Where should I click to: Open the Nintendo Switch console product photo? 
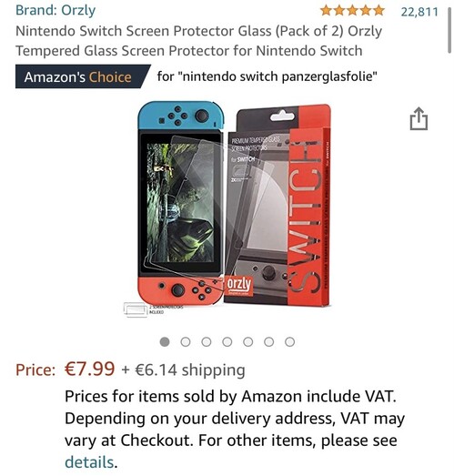[x=181, y=205]
